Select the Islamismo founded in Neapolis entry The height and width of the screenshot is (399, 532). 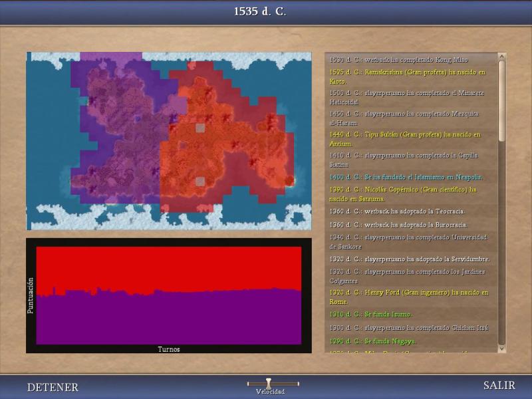point(406,177)
